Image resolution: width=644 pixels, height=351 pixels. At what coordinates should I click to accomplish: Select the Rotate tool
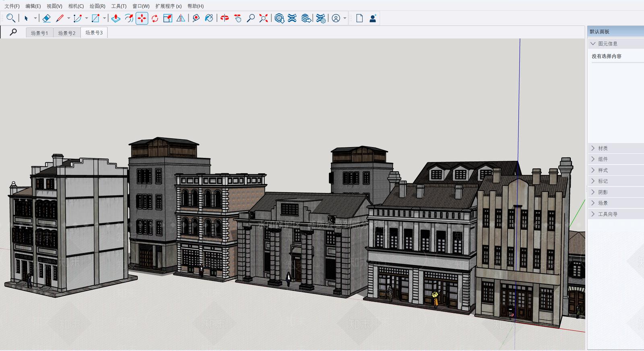point(155,18)
